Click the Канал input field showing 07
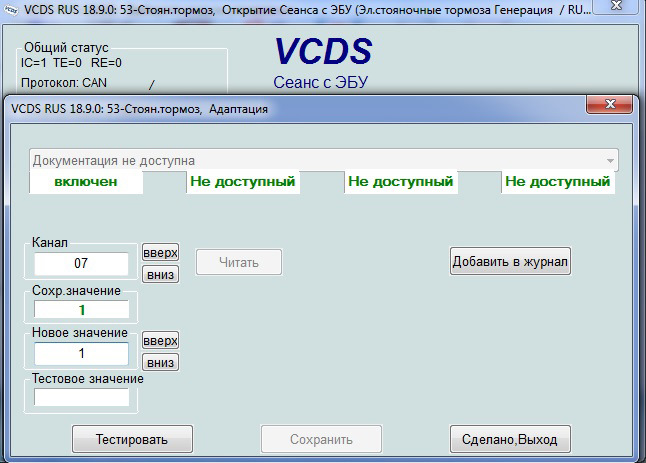Viewport: 646px width, 463px height. [x=81, y=263]
